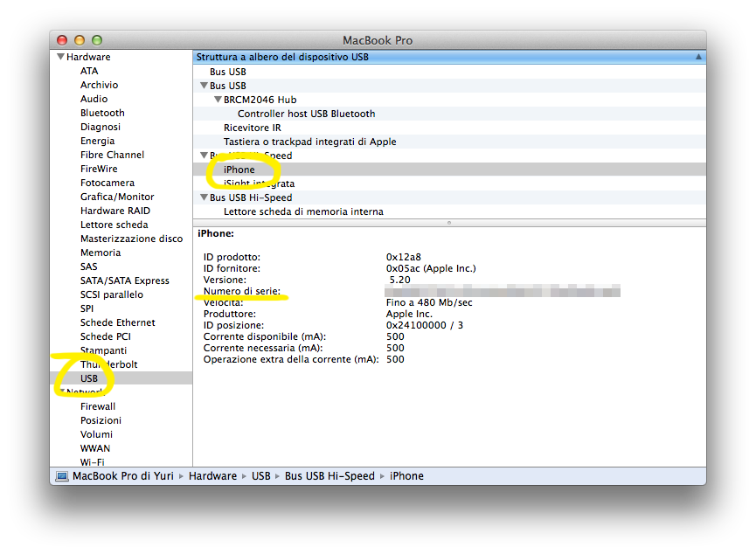Image resolution: width=756 pixels, height=554 pixels.
Task: Select the iPhone device row
Action: tap(449, 170)
